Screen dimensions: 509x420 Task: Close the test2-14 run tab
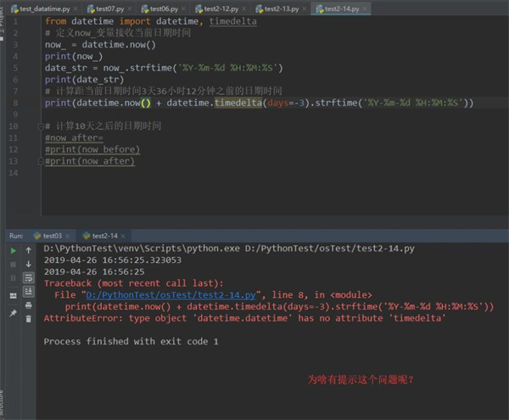pos(123,236)
